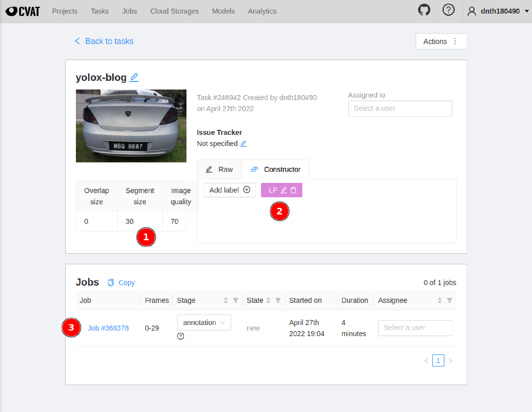
Task: Open the annotation stage dropdown
Action: tap(204, 323)
